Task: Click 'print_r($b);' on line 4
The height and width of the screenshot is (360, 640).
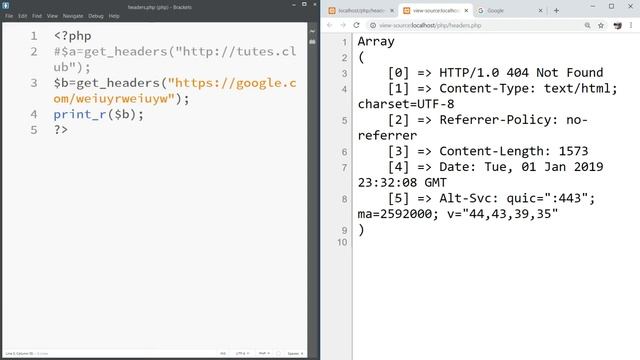Action: pos(99,115)
